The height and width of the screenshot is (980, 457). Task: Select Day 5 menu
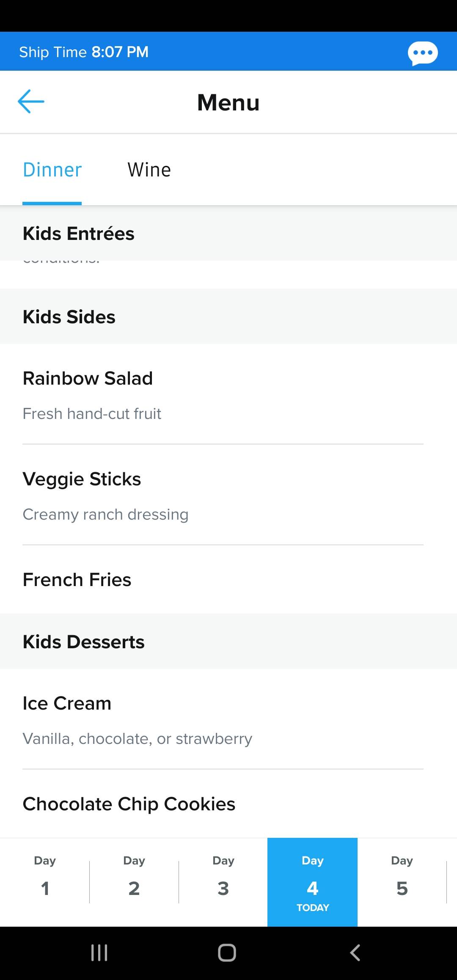pyautogui.click(x=402, y=882)
